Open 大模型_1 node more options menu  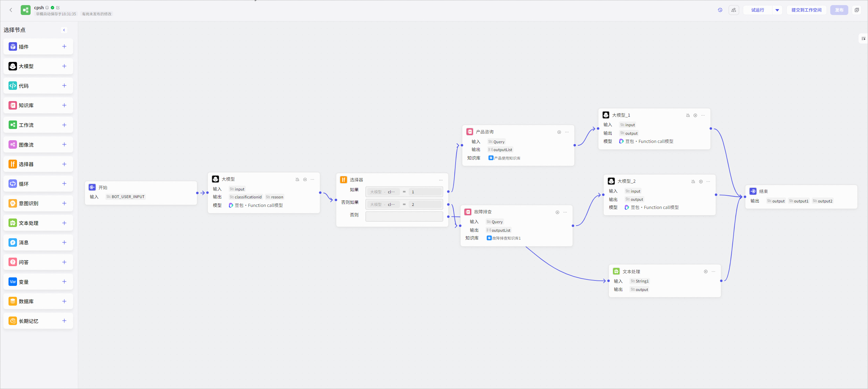tap(703, 115)
